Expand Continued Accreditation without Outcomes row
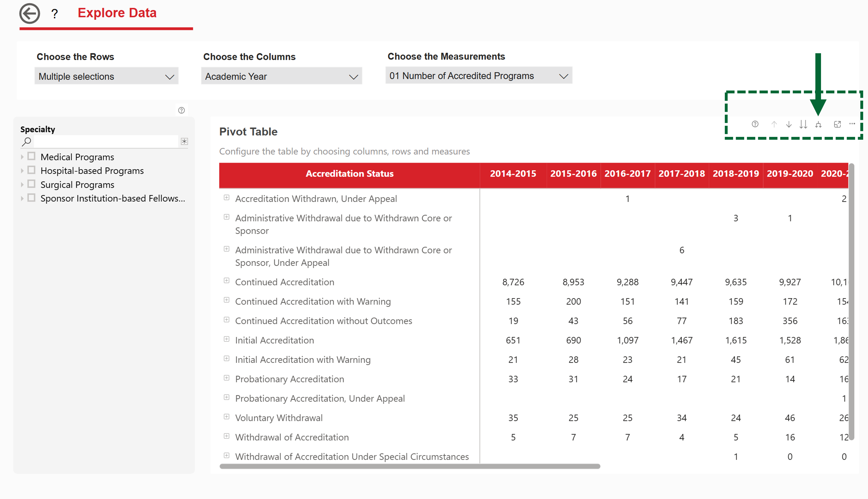The height and width of the screenshot is (499, 868). click(x=227, y=320)
